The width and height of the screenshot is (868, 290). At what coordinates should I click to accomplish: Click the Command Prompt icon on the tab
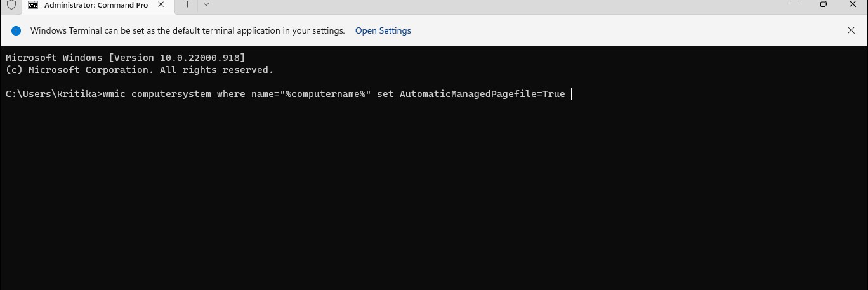tap(32, 5)
